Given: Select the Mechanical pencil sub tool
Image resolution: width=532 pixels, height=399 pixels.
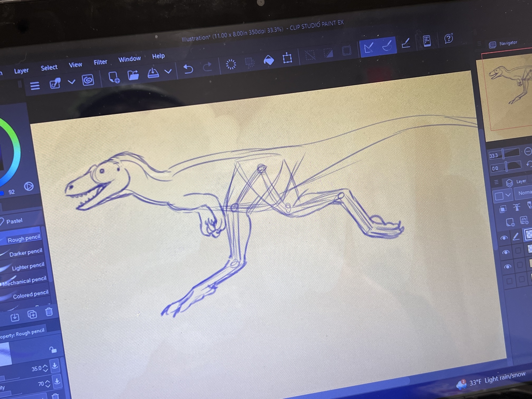Looking at the screenshot, I should tap(25, 281).
